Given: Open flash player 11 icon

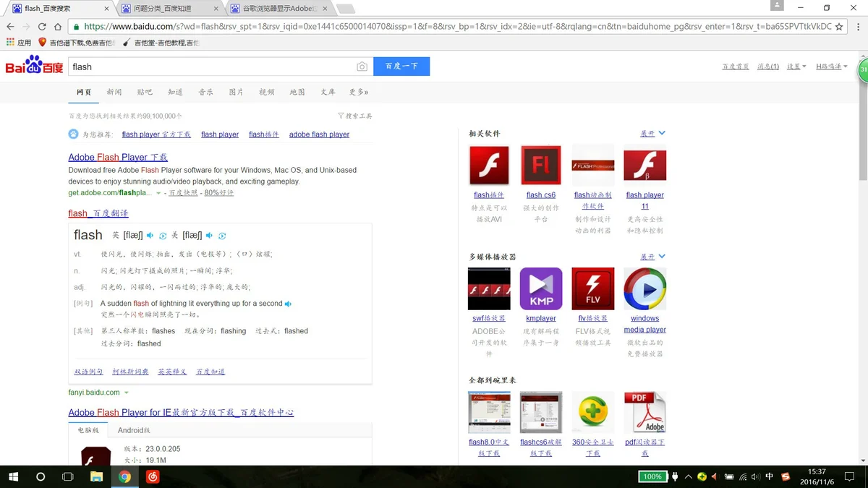Looking at the screenshot, I should [645, 166].
